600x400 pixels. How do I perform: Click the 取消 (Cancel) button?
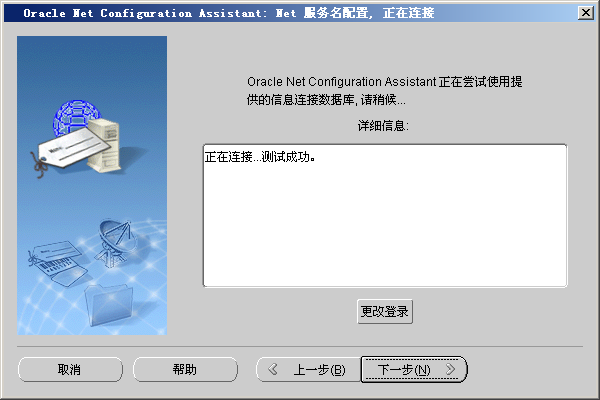[x=70, y=369]
